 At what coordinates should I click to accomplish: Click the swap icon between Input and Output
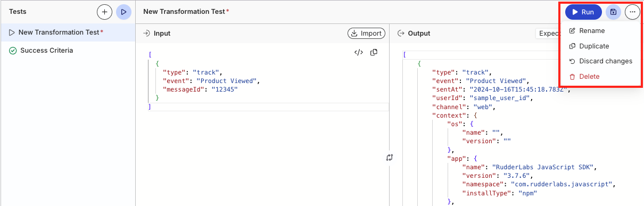point(390,158)
